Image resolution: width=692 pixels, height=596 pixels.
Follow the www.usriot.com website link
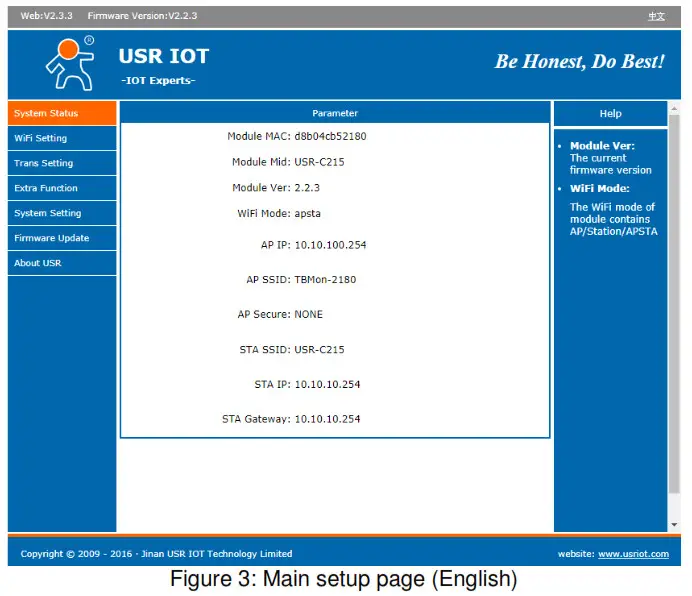633,554
